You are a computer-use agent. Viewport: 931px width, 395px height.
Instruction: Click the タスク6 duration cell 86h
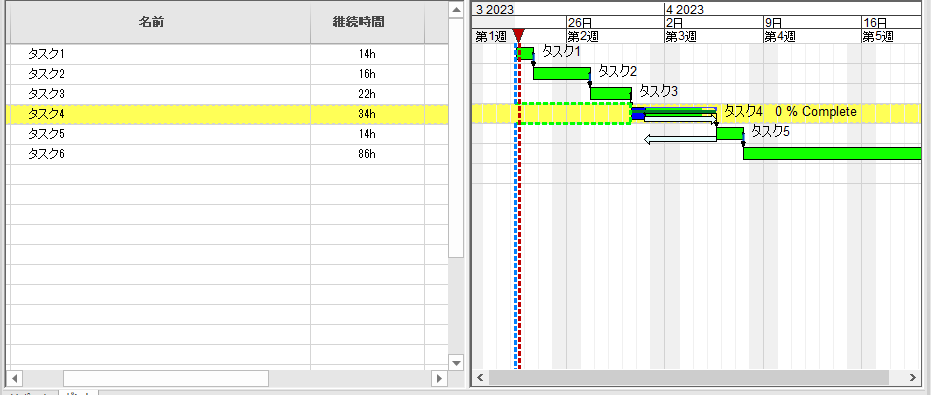coord(368,154)
